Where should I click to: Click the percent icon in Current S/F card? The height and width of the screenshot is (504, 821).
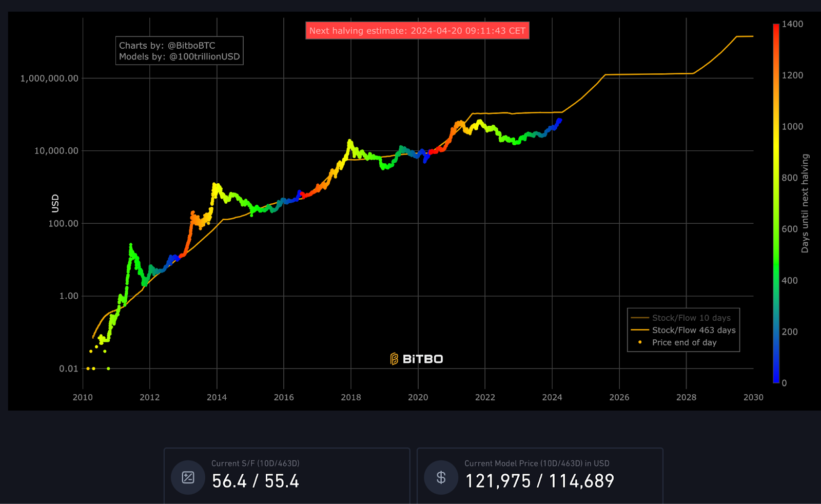(188, 477)
